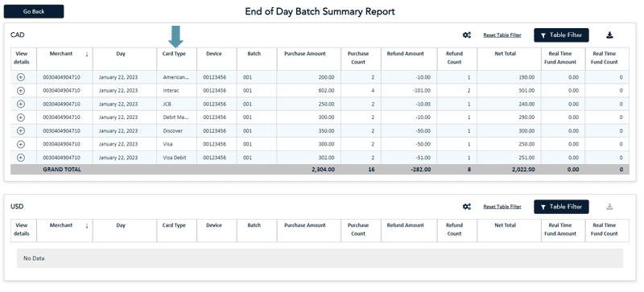Viewport: 644px width, 292px height.
Task: Open Table Filter for CAD table
Action: coord(561,35)
